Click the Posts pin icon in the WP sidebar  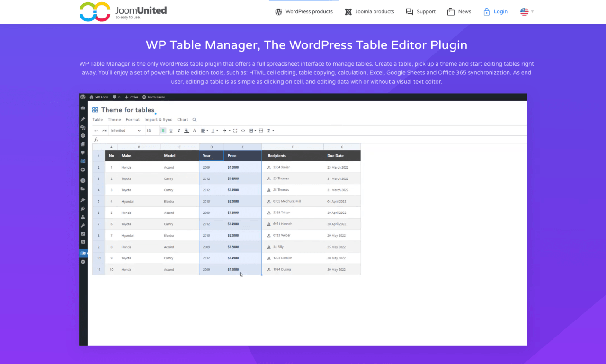pyautogui.click(x=83, y=119)
